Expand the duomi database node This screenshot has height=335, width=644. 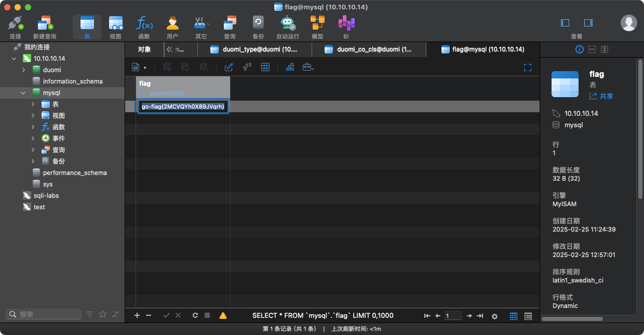click(x=23, y=70)
